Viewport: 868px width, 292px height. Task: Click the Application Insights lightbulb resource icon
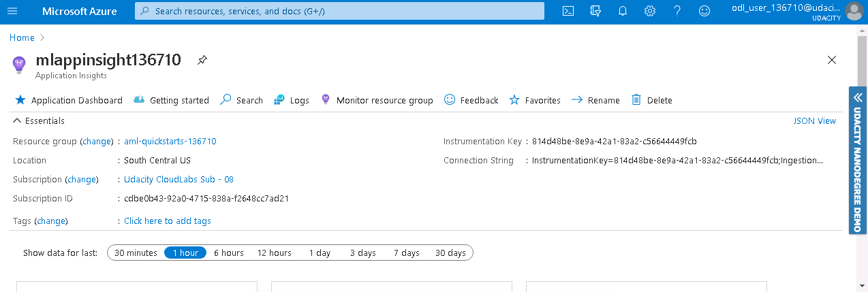pos(19,65)
